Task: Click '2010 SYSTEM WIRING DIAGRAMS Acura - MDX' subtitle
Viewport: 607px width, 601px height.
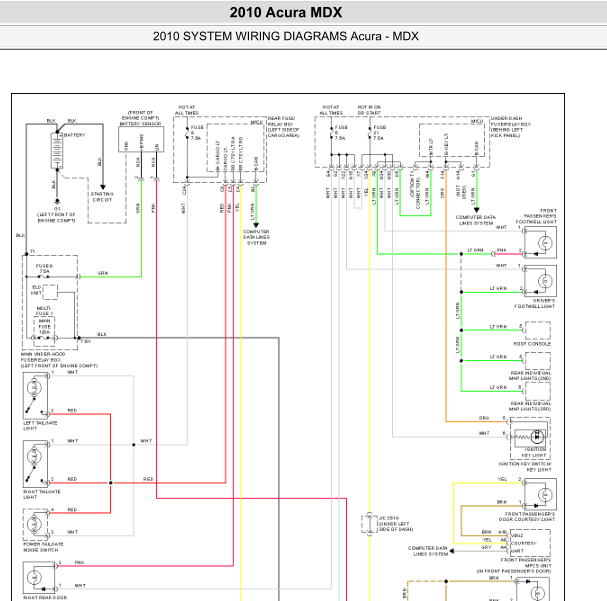Action: pyautogui.click(x=286, y=36)
